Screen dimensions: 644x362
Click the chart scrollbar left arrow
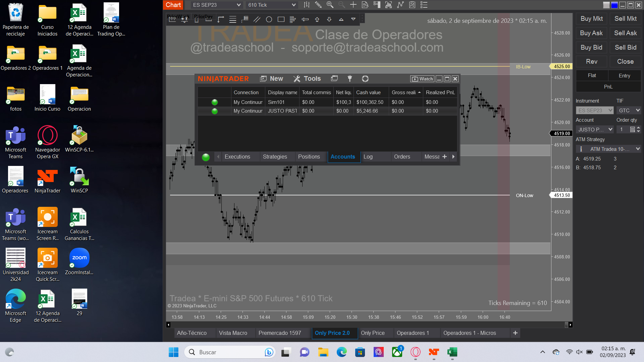click(x=168, y=324)
